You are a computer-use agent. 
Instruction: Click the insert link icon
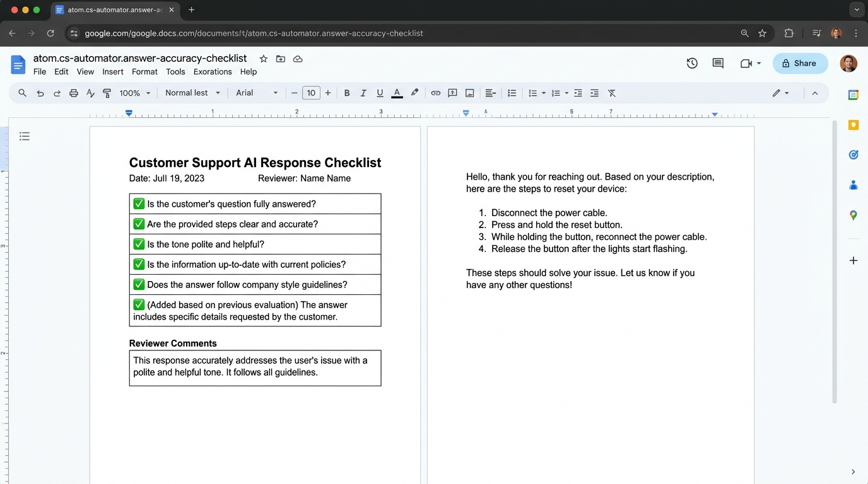(435, 93)
